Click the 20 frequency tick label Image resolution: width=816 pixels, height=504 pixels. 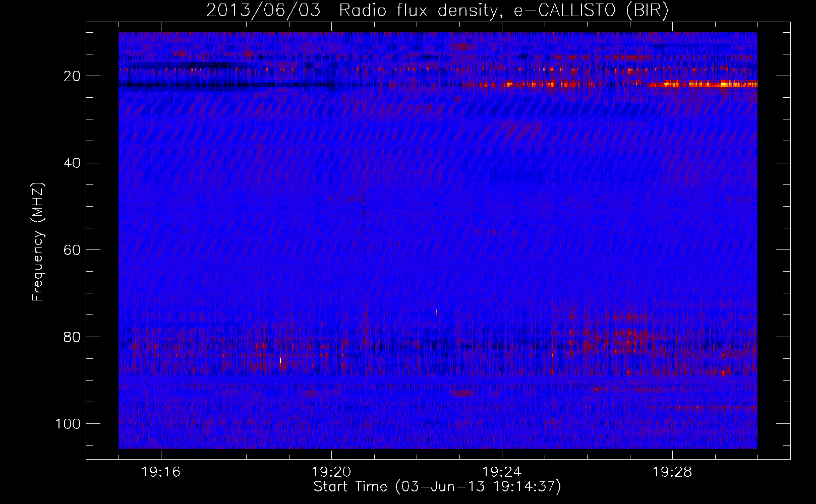[73, 76]
